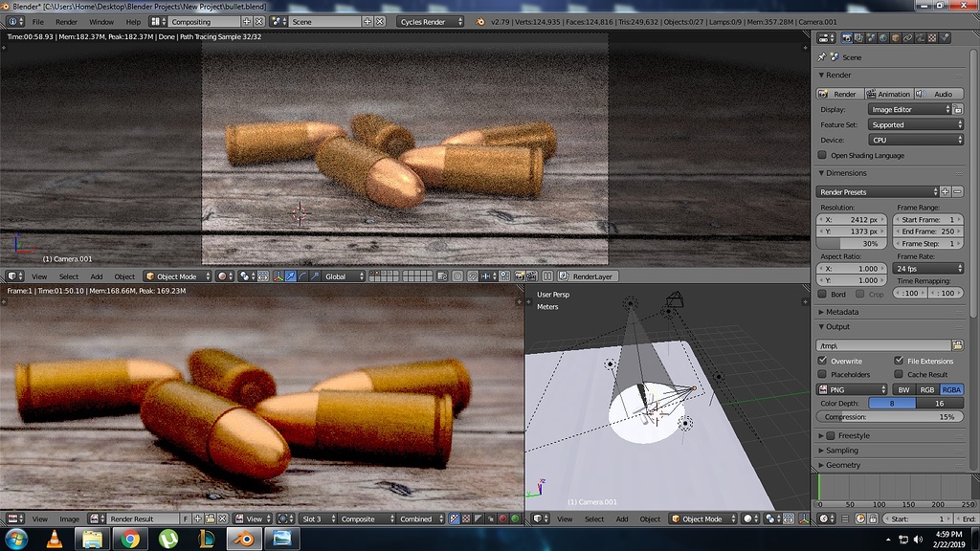This screenshot has width=980, height=551.
Task: Click the OpenGL render animation clapper icon
Action: click(531, 276)
